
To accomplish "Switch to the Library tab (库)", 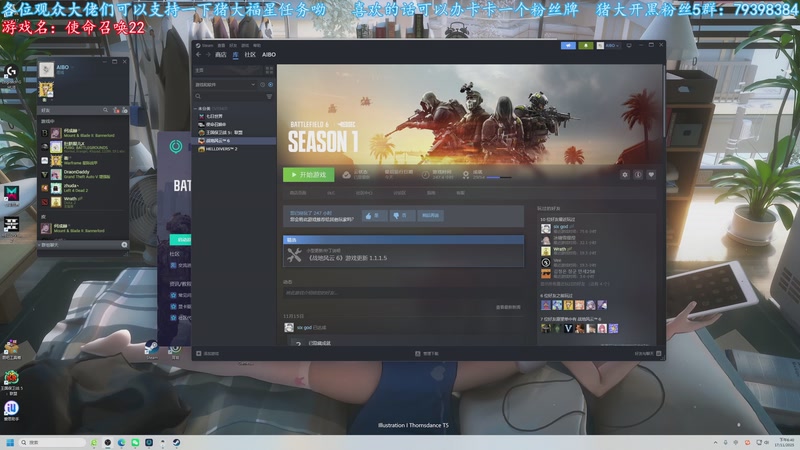I will point(236,55).
